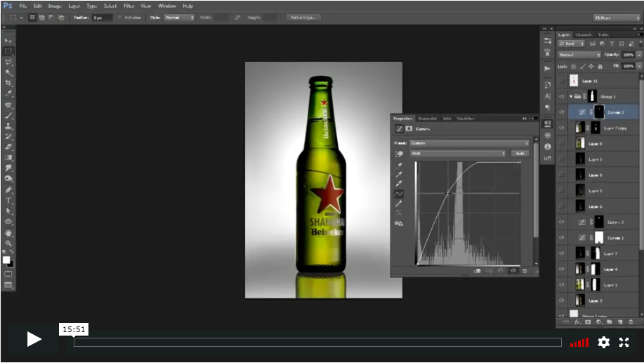Open the workspace switcher dropdown
Viewport: 644px width, 363px height.
click(617, 18)
